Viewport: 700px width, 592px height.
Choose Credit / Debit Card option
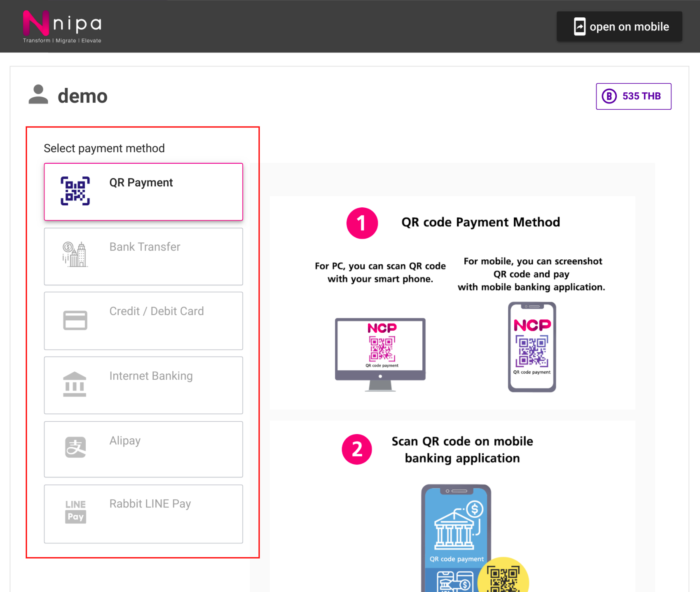pyautogui.click(x=143, y=321)
